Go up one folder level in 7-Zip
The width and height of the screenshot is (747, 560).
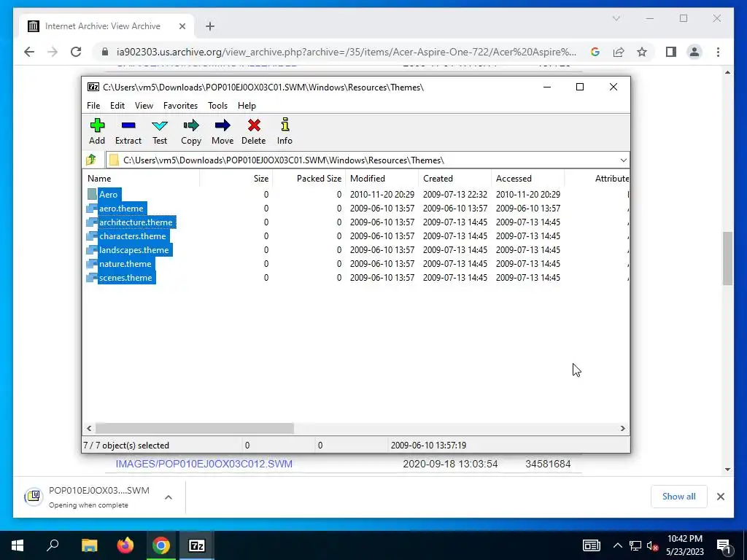click(91, 160)
